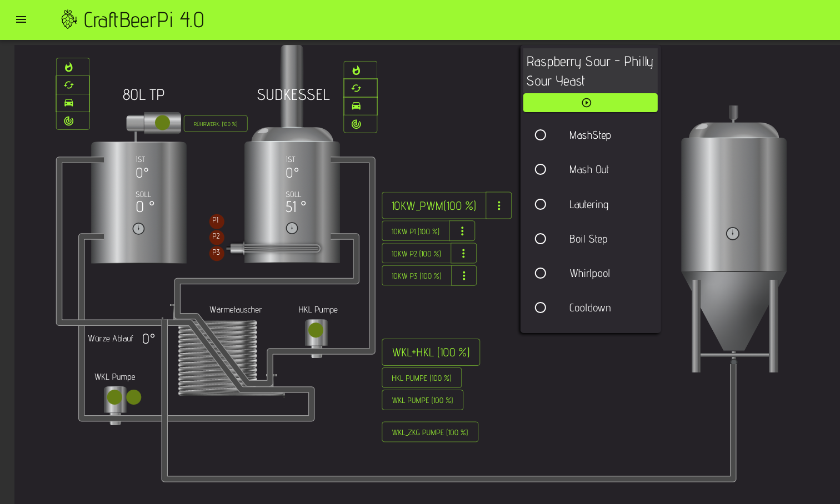
Task: Click the fermenter tank gauge icon
Action: point(732,234)
